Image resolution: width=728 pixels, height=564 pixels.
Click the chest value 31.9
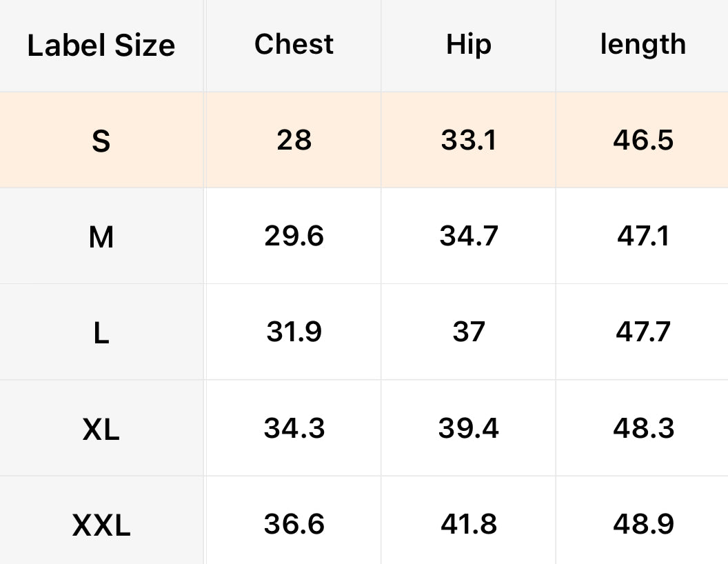point(294,332)
